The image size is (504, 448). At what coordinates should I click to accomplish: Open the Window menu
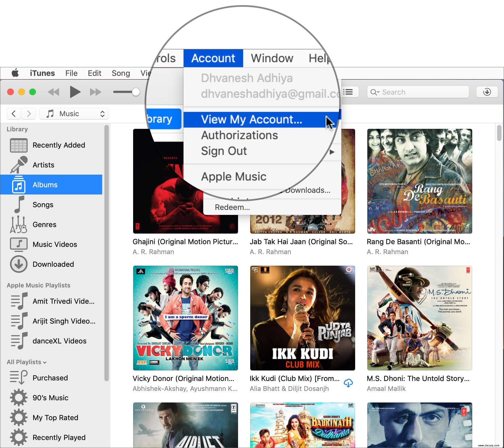pyautogui.click(x=272, y=58)
